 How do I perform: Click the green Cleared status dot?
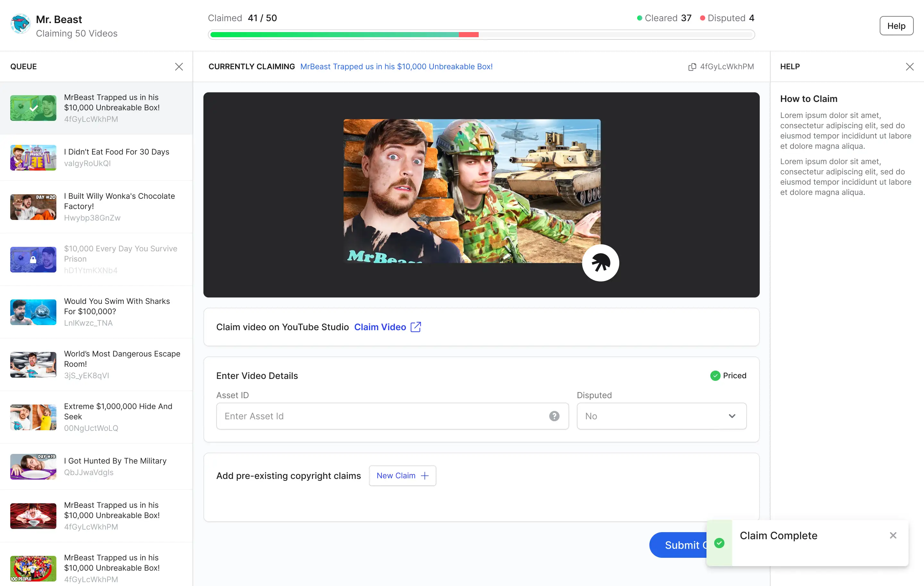point(639,18)
